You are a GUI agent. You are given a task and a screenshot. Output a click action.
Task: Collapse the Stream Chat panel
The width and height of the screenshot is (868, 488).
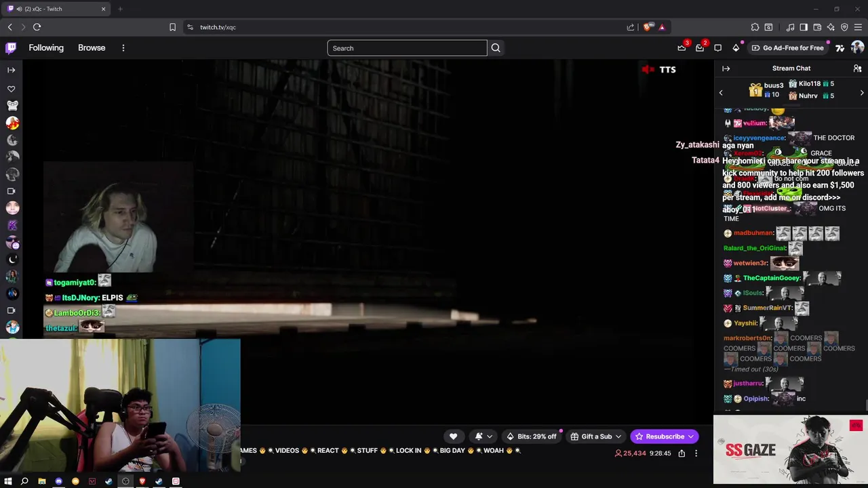(x=726, y=68)
